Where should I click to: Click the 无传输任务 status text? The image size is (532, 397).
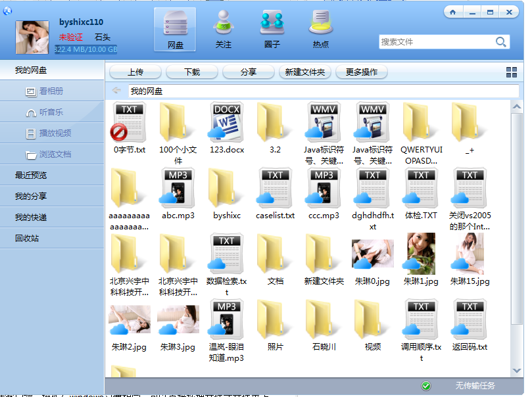pyautogui.click(x=475, y=385)
